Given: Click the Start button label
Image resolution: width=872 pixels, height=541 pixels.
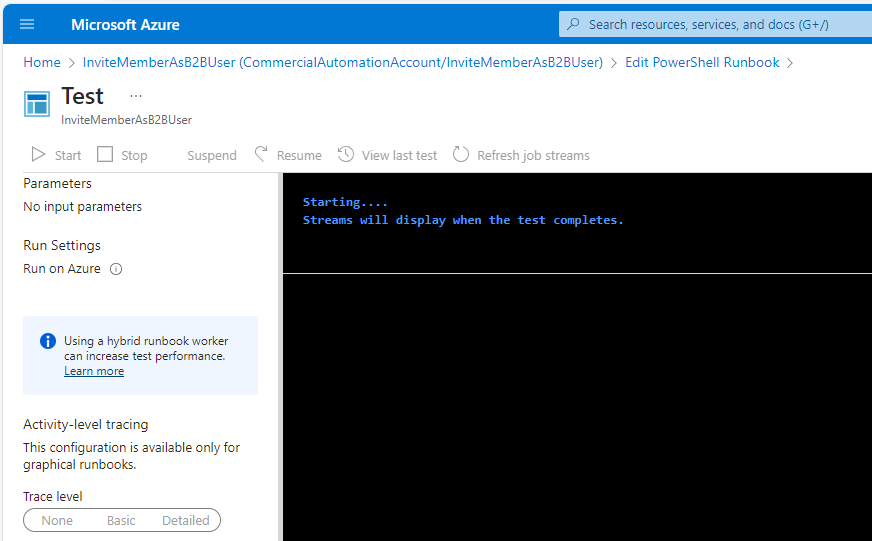Looking at the screenshot, I should coord(68,156).
